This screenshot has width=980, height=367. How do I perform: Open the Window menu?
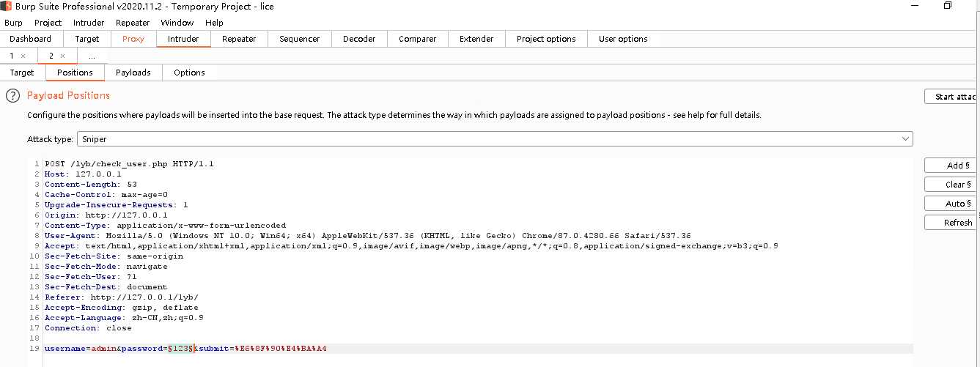click(x=177, y=23)
